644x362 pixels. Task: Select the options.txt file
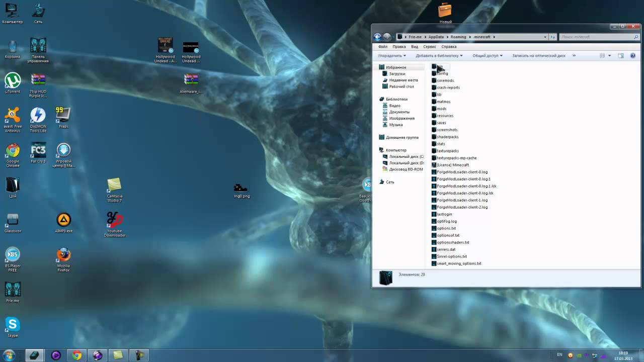(x=444, y=228)
